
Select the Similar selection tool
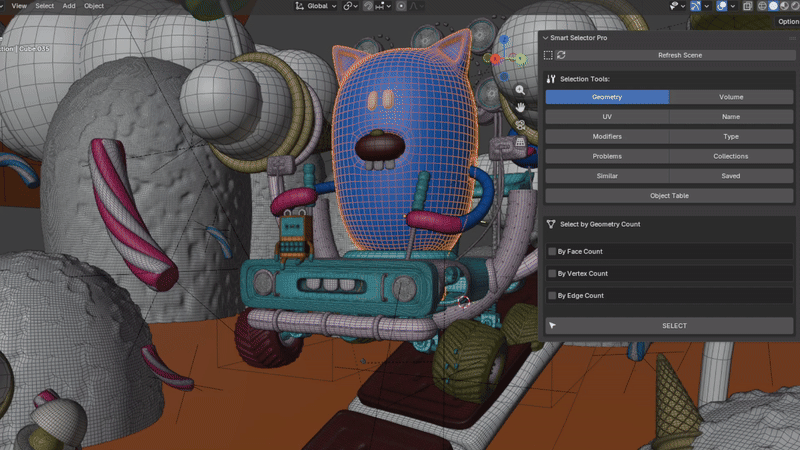607,176
